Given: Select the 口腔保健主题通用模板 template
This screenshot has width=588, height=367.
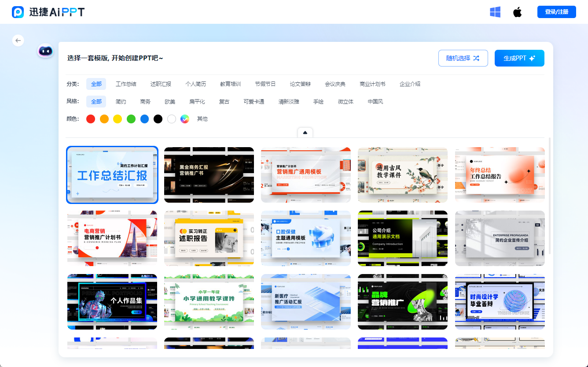Looking at the screenshot, I should (x=306, y=238).
